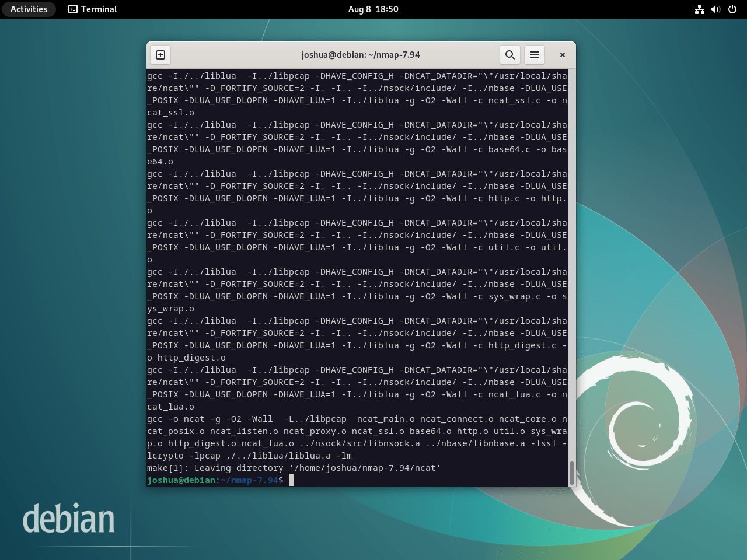Click the Terminal app icon in top bar

tap(73, 9)
